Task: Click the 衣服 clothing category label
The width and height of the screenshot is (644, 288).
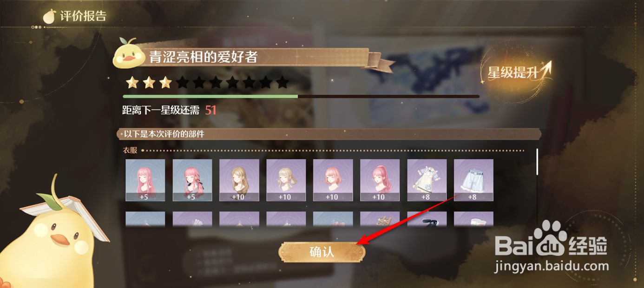Action: pyautogui.click(x=130, y=151)
